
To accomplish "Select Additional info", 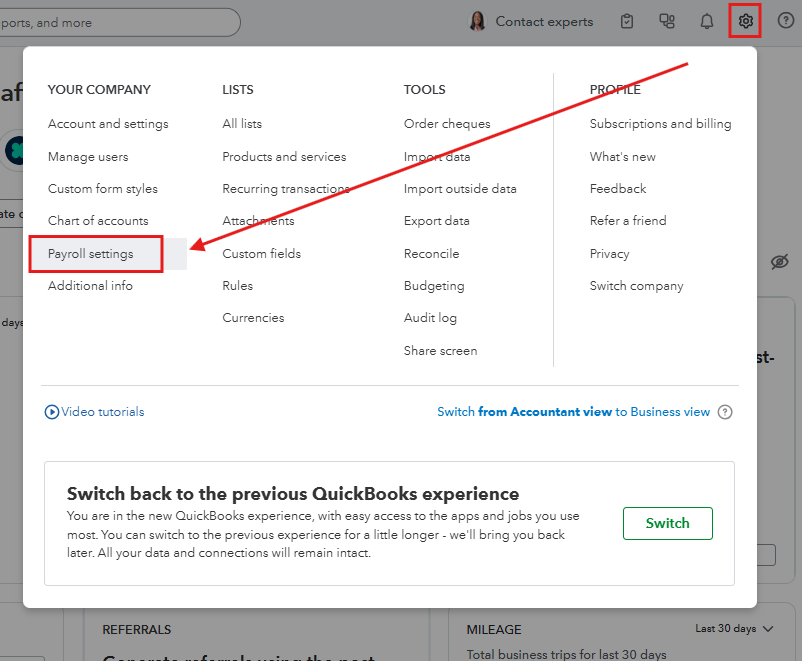I will point(90,285).
